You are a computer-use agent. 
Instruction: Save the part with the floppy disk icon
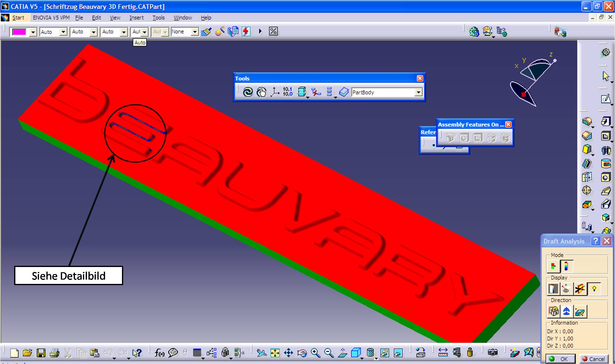click(x=41, y=353)
